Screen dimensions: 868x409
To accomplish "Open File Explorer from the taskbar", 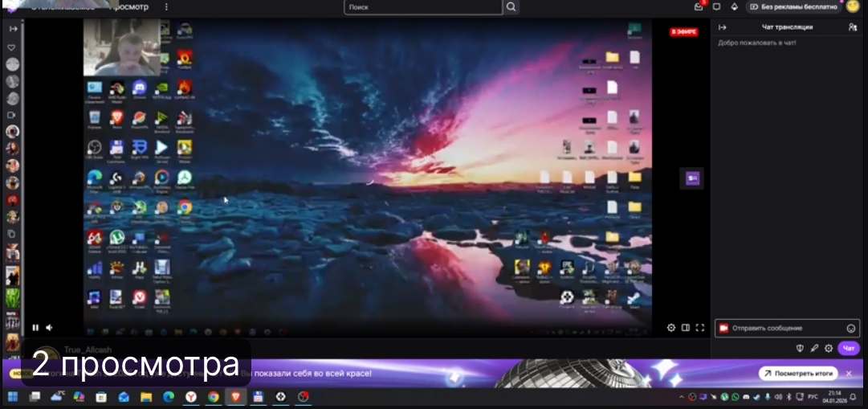I will [145, 397].
